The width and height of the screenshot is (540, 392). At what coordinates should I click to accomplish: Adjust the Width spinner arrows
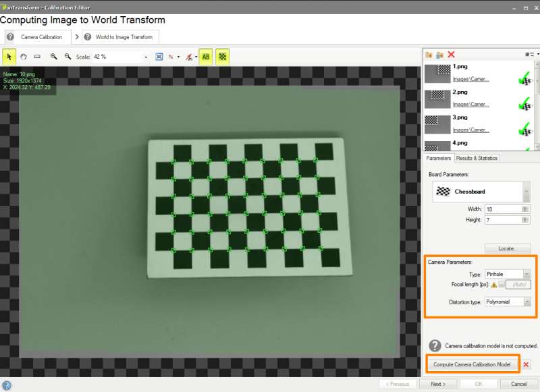click(525, 209)
